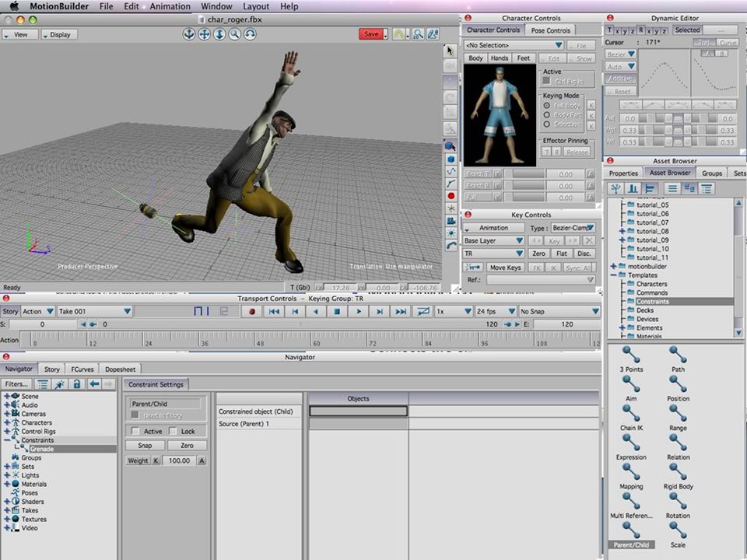The height and width of the screenshot is (560, 747).
Task: Click the viewer orbit rotate icon
Action: (250, 34)
